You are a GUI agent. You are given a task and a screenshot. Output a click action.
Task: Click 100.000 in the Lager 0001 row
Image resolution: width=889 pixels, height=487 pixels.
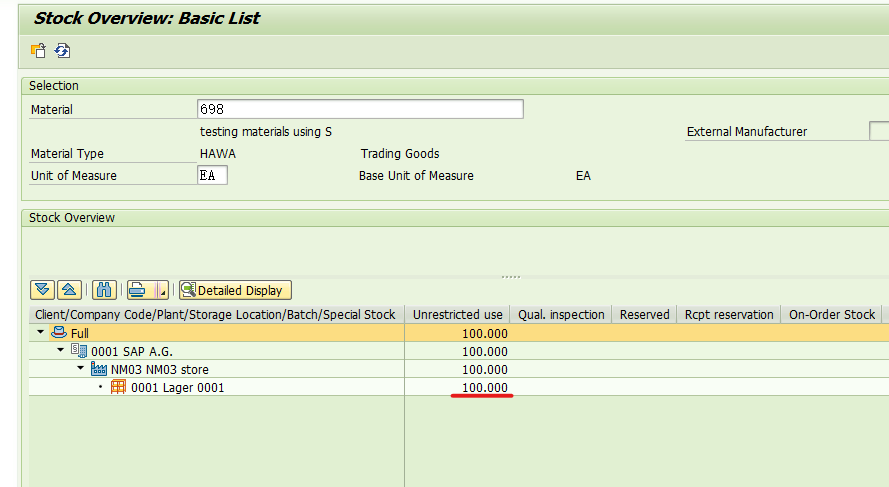click(485, 388)
